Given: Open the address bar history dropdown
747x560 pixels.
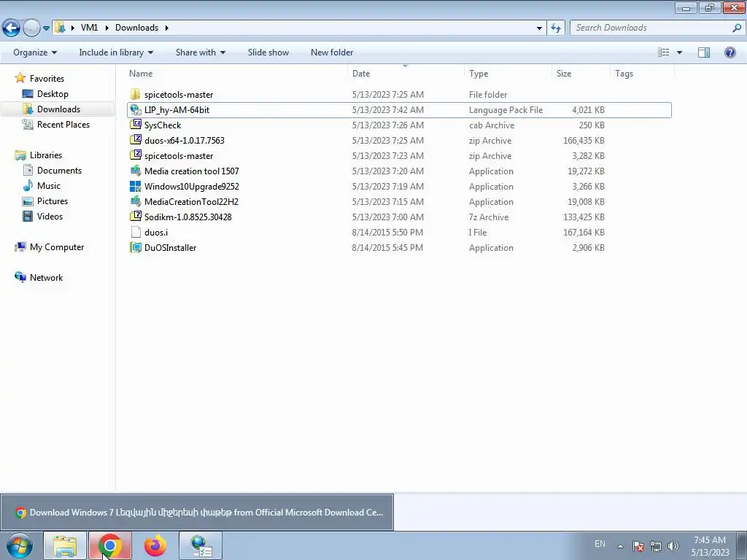Looking at the screenshot, I should coord(539,28).
